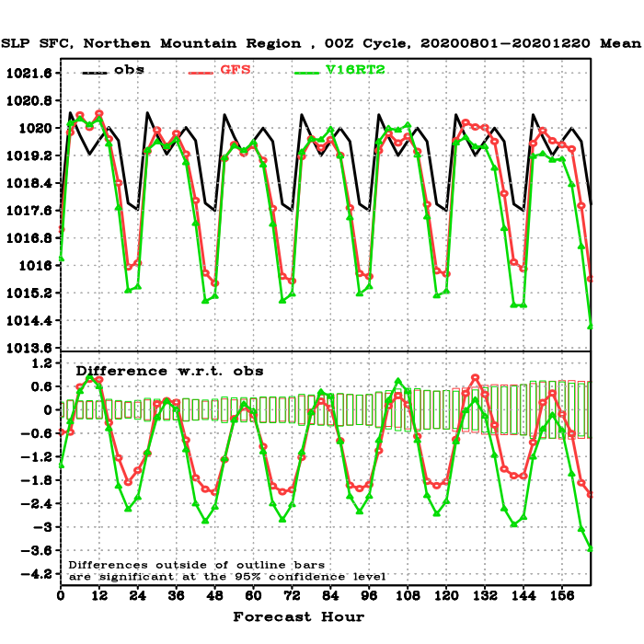644x644 pixels.
Task: Click the x-axis tick label 132
Action: coord(485,596)
